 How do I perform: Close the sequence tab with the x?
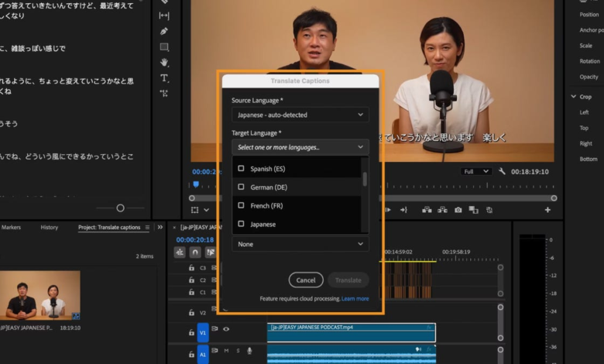[x=174, y=227]
